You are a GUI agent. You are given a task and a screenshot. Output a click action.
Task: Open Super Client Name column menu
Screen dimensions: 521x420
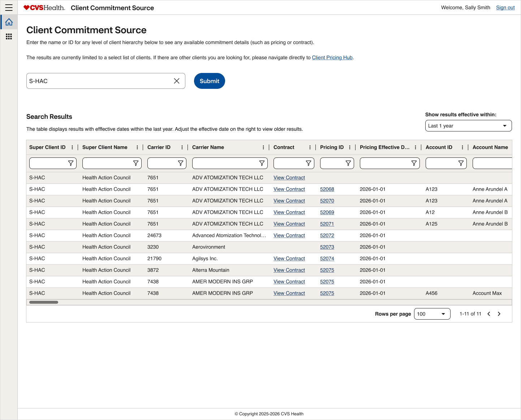point(137,147)
